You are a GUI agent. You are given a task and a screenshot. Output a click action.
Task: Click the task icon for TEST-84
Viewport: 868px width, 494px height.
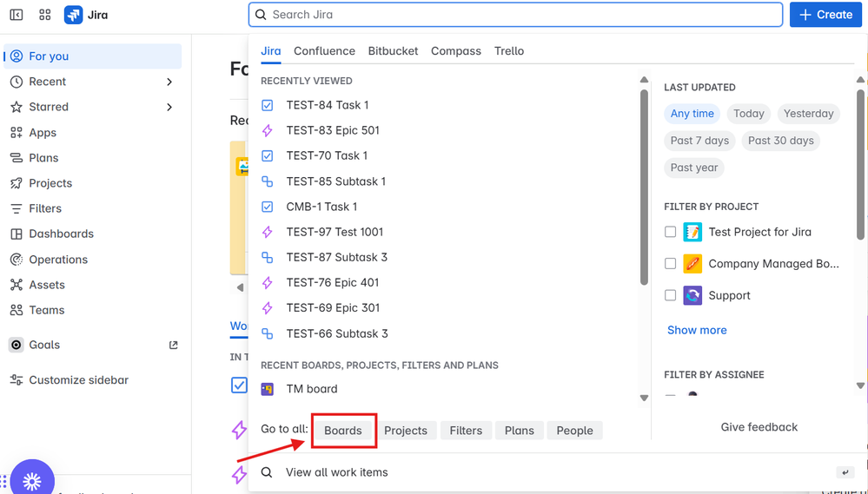[x=268, y=105]
